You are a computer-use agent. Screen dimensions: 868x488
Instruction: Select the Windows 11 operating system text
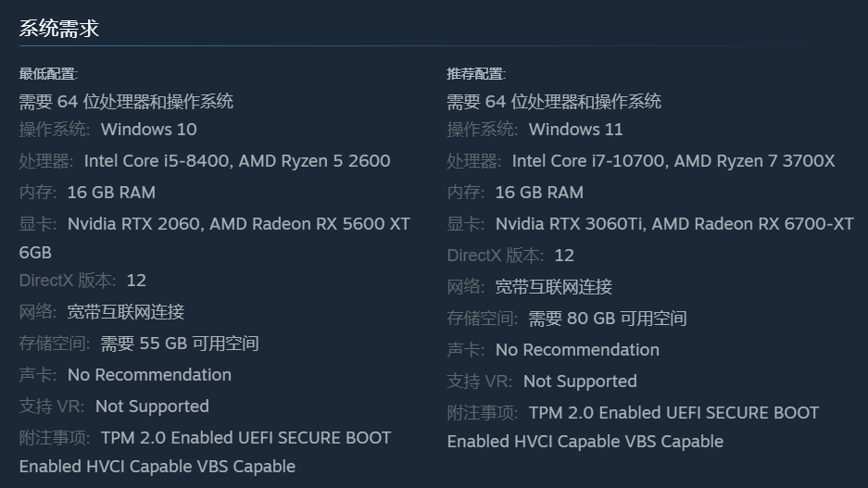coord(575,130)
